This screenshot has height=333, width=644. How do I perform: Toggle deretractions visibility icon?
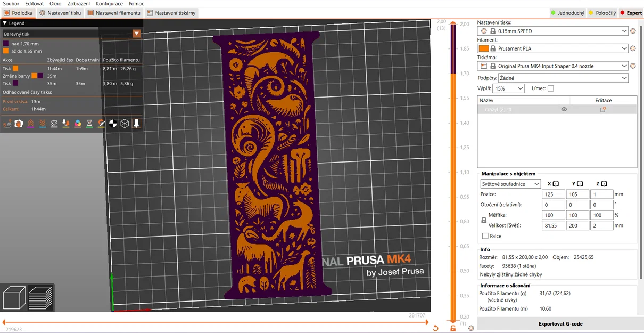pos(43,124)
